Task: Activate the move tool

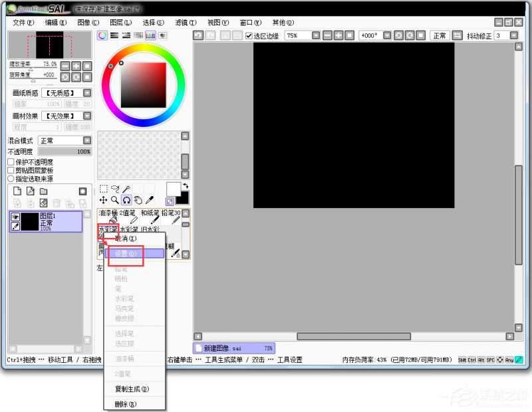Action: coord(103,199)
